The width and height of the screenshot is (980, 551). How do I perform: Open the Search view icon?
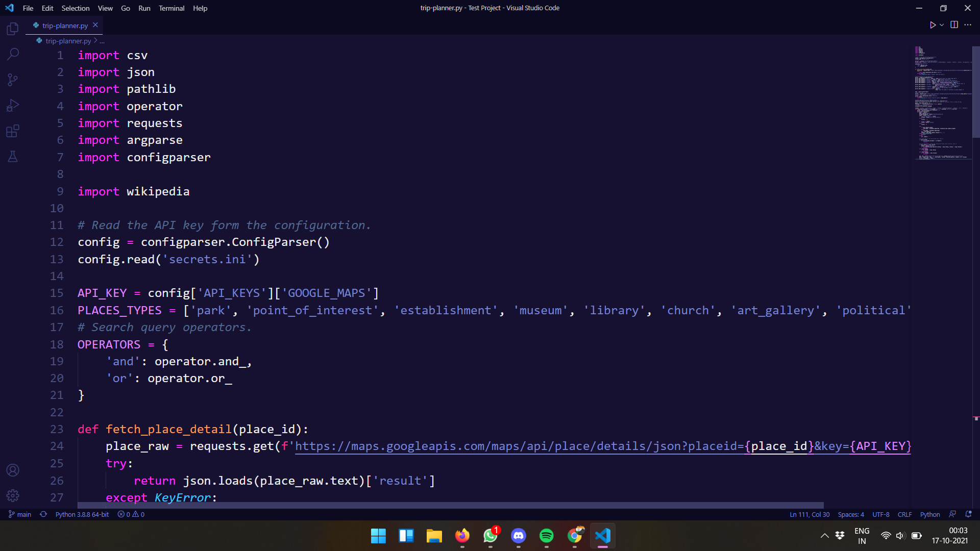[13, 54]
